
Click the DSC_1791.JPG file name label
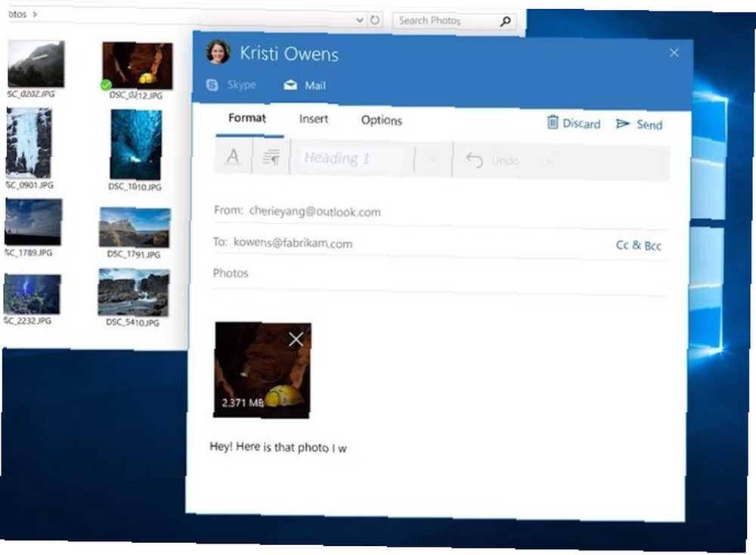pyautogui.click(x=134, y=254)
